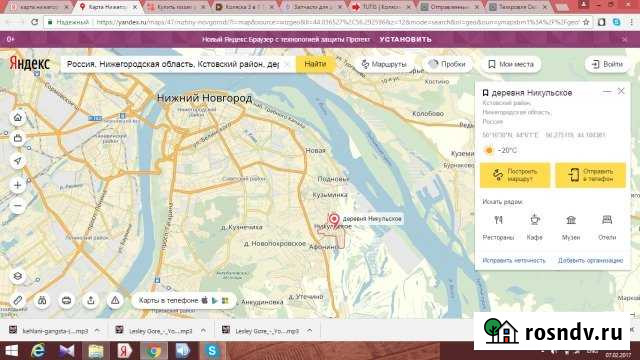
Task: Open Skype from the Windows taskbar
Action: [x=212, y=351]
